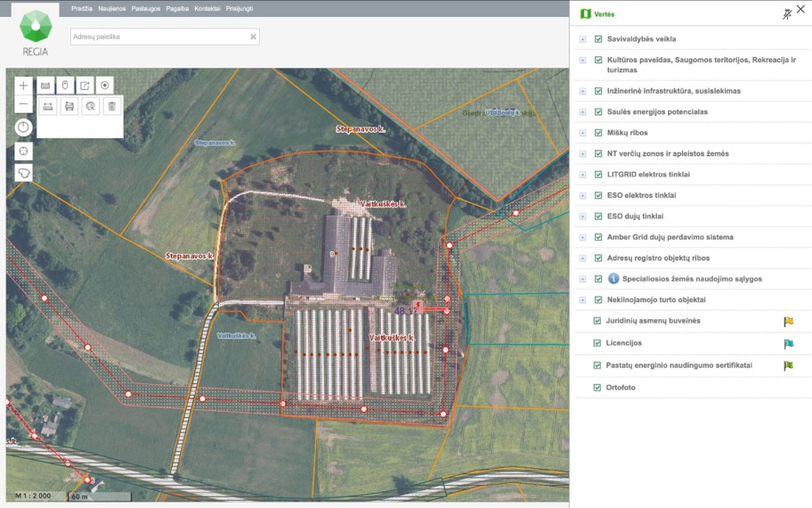The image size is (812, 508).
Task: Click the blue info icon beside Specialiosios žemės
Action: tap(613, 279)
